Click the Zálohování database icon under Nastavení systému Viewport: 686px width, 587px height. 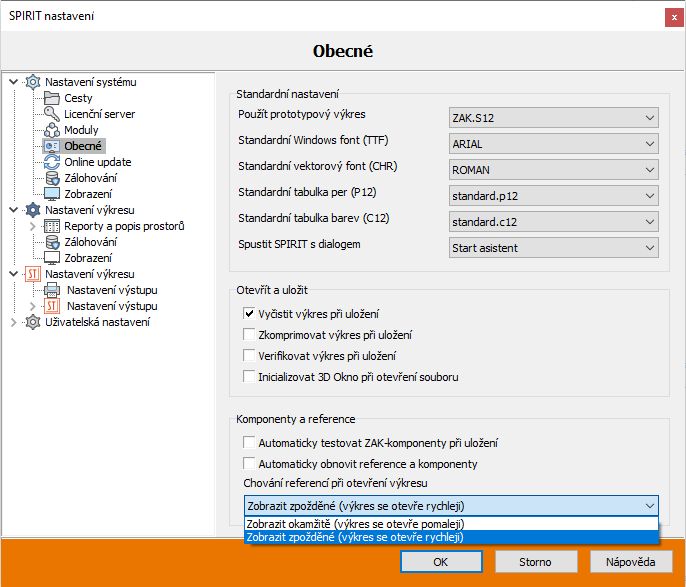[x=52, y=178]
